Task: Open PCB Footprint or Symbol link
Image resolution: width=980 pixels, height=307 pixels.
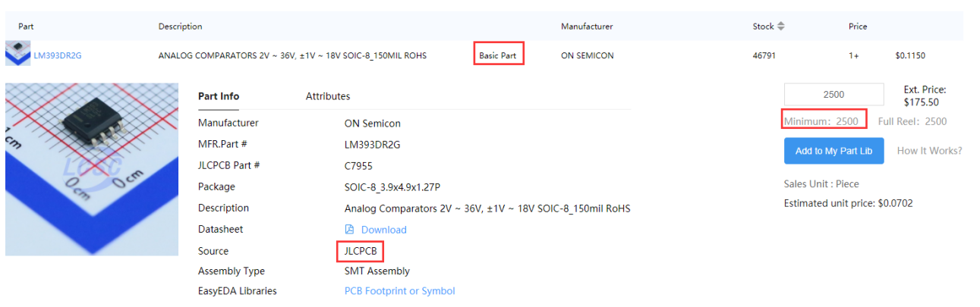Action: point(400,291)
